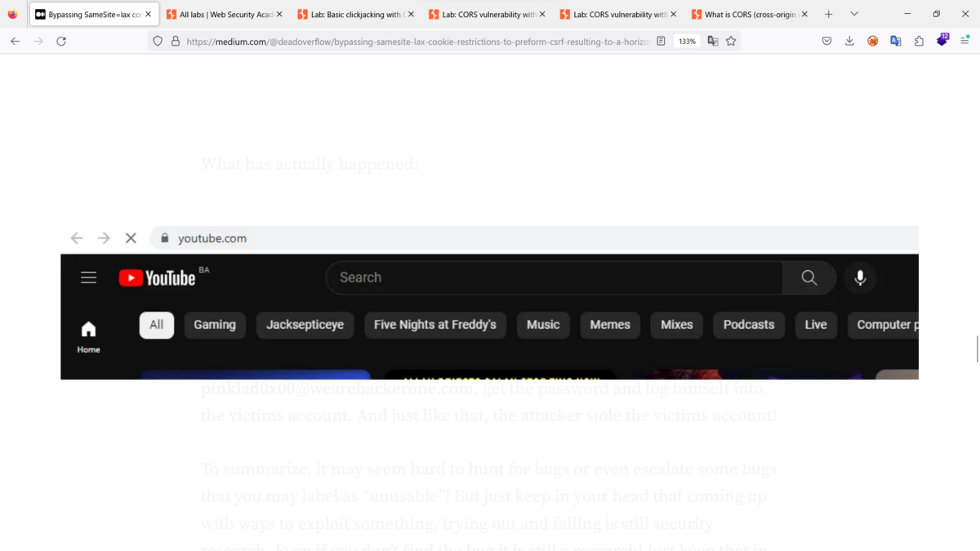Image resolution: width=980 pixels, height=551 pixels.
Task: Click the medium.com URL address field
Action: pos(416,41)
